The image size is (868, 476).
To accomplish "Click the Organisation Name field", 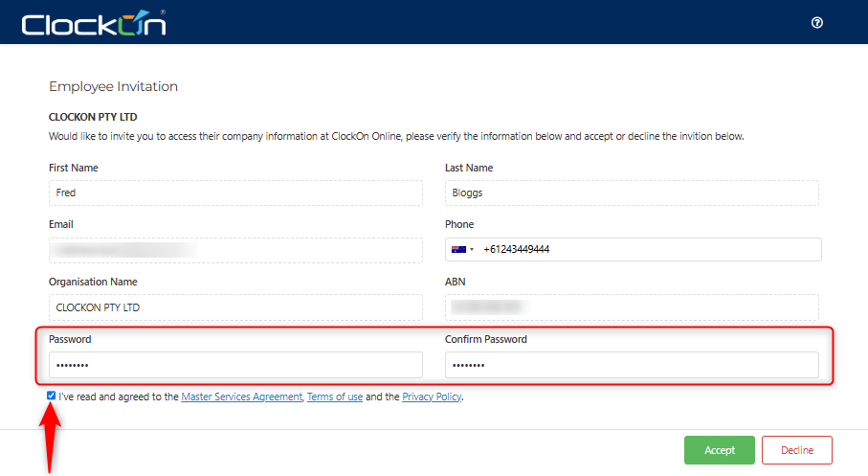I will (235, 307).
